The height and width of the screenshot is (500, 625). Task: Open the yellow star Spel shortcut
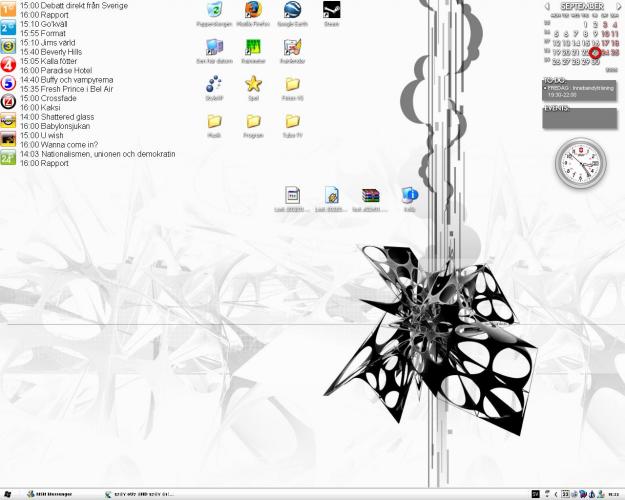[x=252, y=85]
